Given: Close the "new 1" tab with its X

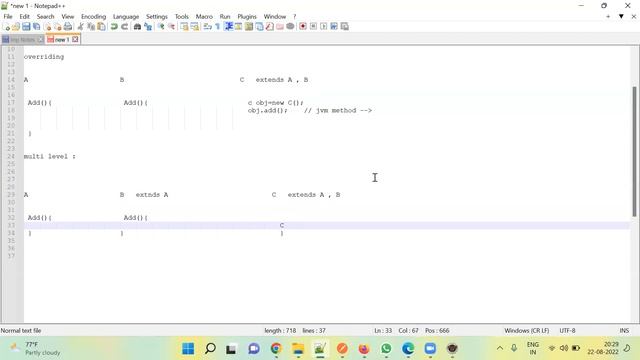Looking at the screenshot, I should pyautogui.click(x=75, y=40).
